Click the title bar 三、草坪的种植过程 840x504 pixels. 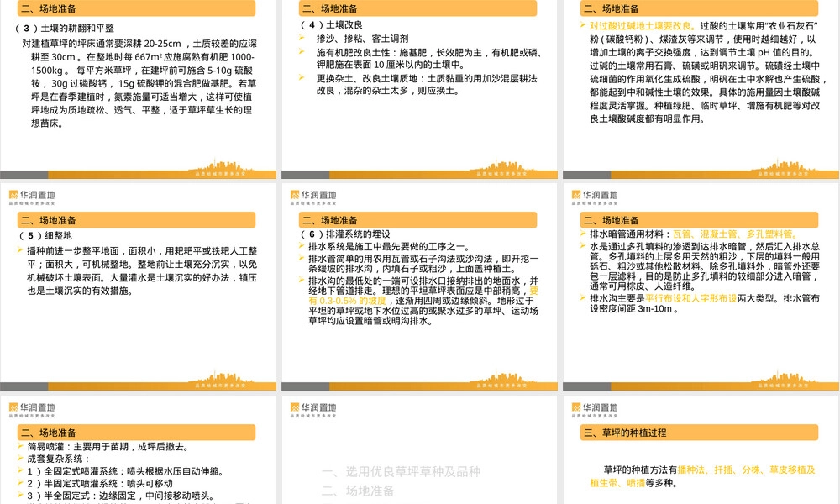[x=699, y=433]
